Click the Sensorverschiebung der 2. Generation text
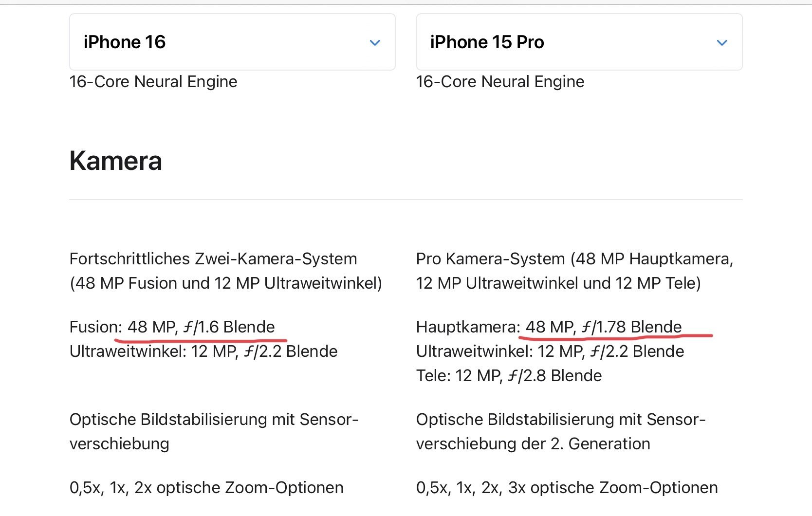The image size is (812, 516). tap(560, 432)
